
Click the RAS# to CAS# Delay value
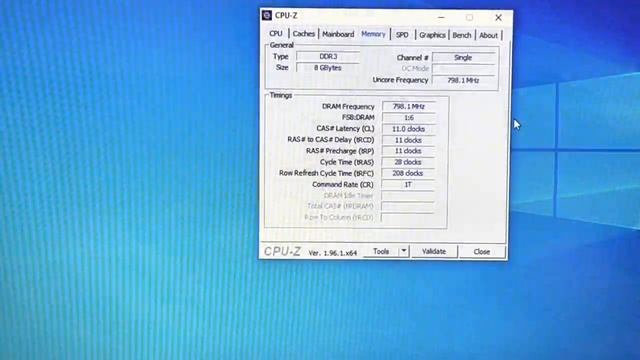pyautogui.click(x=409, y=140)
